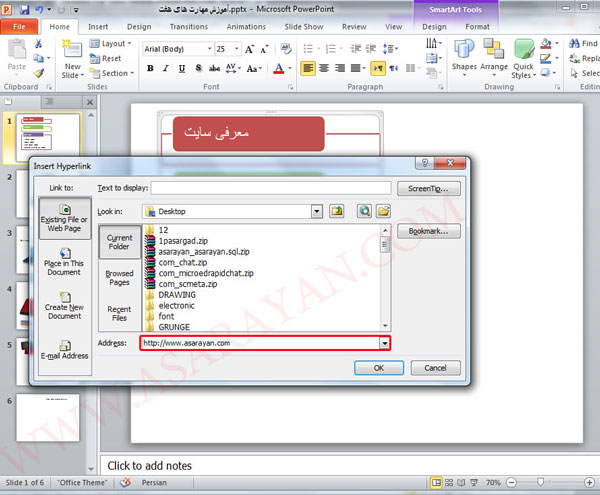600x495 pixels.
Task: Open the Address field dropdown arrow
Action: click(x=384, y=343)
